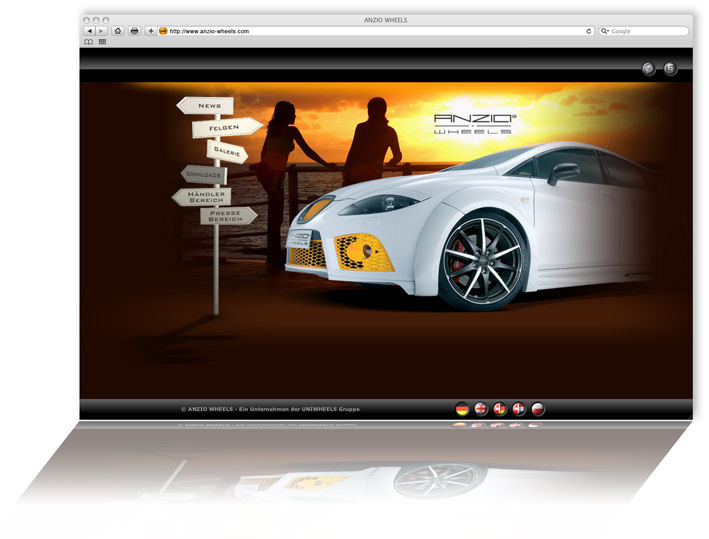Click the Google search magnifier icon
This screenshot has height=539, width=709.
(605, 31)
